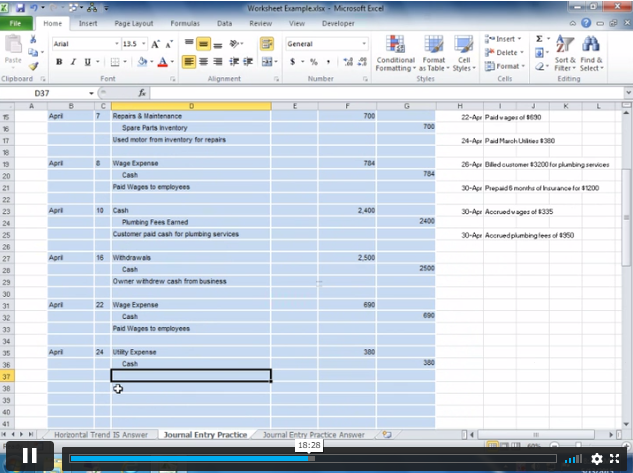Toggle the Underline formatting button
Image resolution: width=633 pixels, height=473 pixels.
(87, 62)
